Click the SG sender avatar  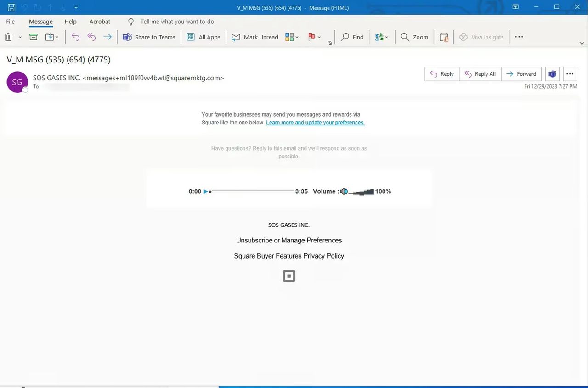pyautogui.click(x=17, y=82)
